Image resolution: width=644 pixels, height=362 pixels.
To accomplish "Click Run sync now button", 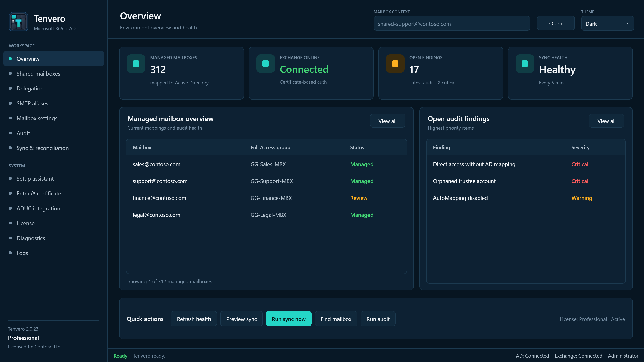I will [289, 319].
